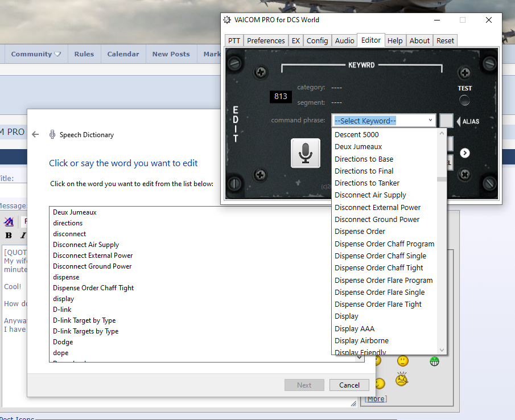Click the keyword dropdown scrollbar up arrow

(x=442, y=133)
